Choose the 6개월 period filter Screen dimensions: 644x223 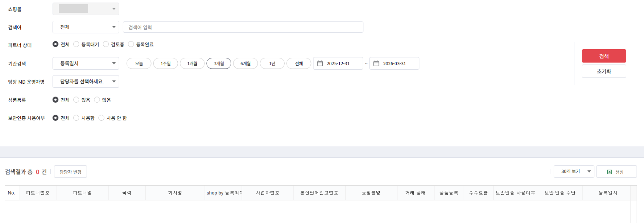[x=246, y=64]
